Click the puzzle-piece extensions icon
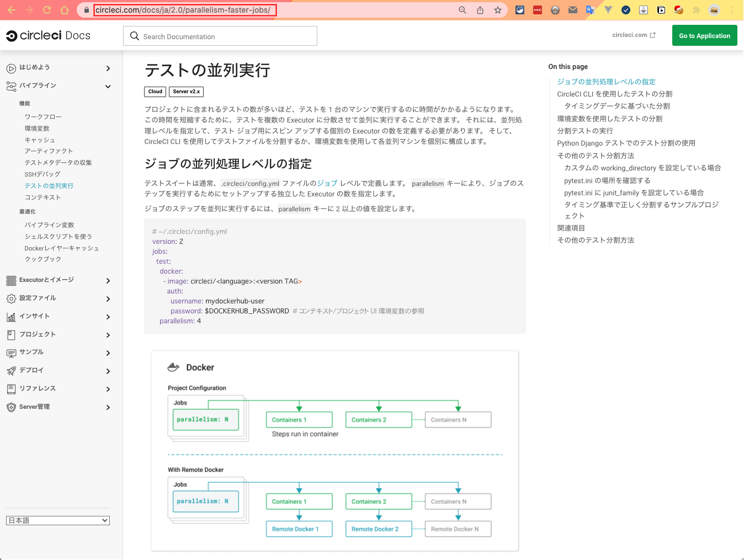Image resolution: width=744 pixels, height=560 pixels. [x=697, y=10]
